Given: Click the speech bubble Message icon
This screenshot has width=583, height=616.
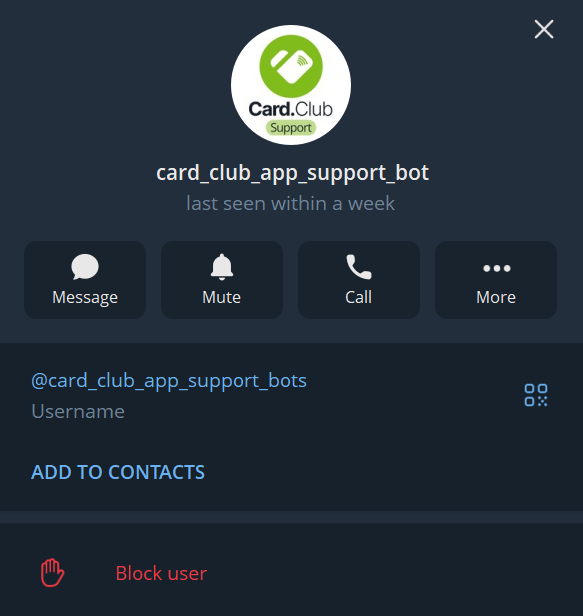Looking at the screenshot, I should 85,267.
